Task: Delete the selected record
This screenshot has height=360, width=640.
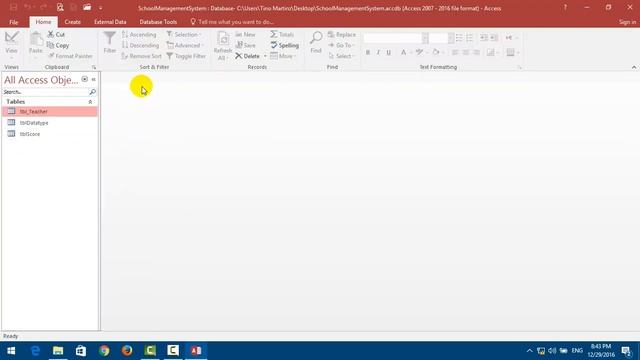Action: click(x=247, y=56)
